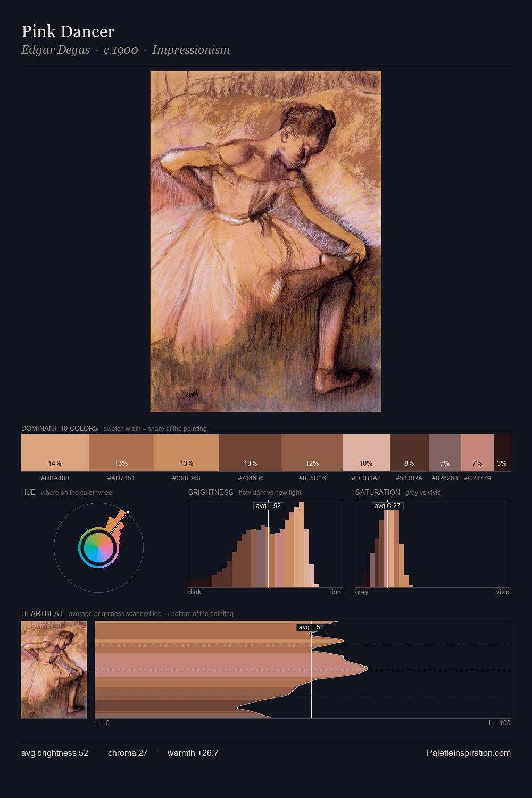
Task: Click the 'vivid' axis label under saturation
Action: 503,592
